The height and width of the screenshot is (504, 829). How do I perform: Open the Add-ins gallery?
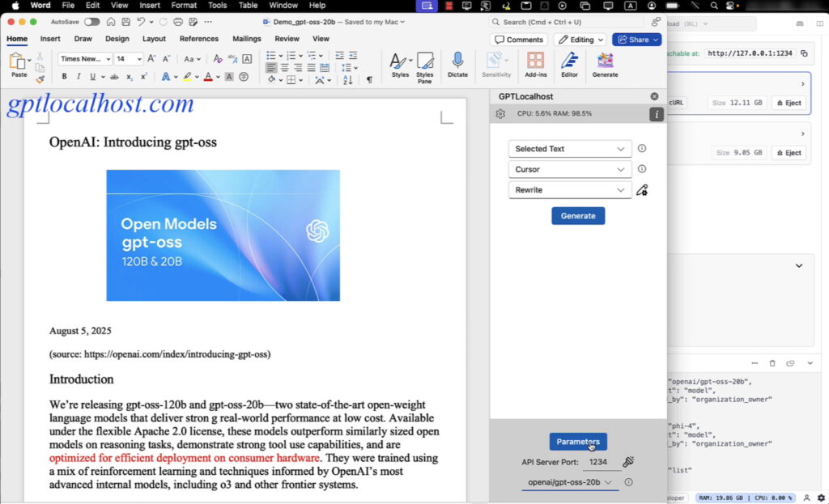(x=535, y=65)
